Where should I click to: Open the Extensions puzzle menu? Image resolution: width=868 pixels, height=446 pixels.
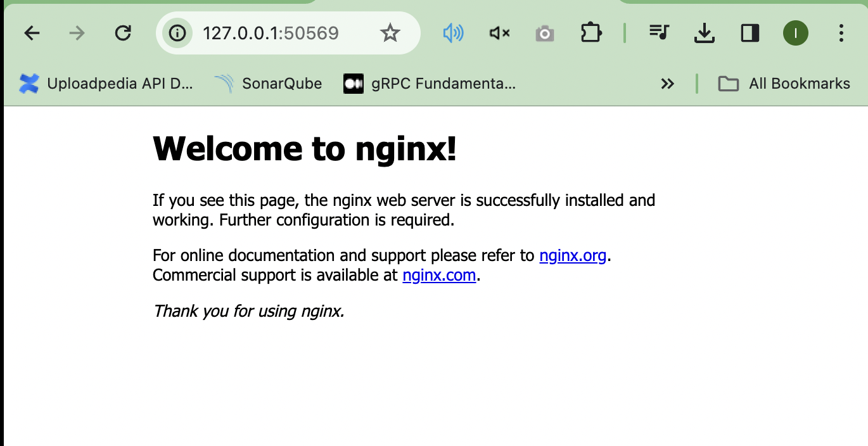590,33
